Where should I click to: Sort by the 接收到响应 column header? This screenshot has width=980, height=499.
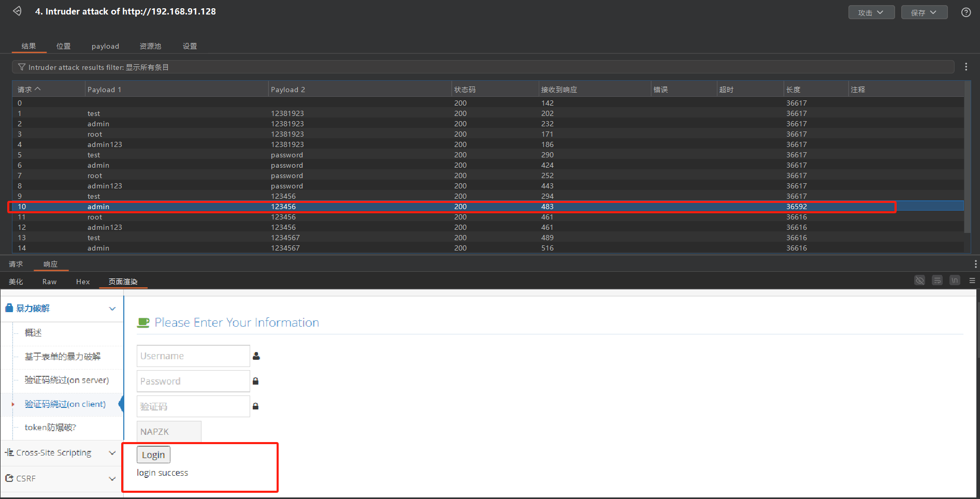pos(595,90)
